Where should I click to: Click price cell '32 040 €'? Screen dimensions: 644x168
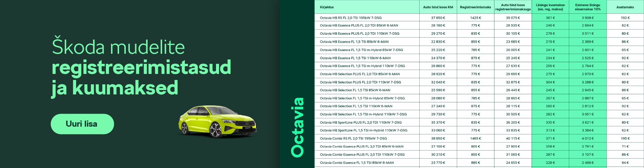pyautogui.click(x=438, y=82)
